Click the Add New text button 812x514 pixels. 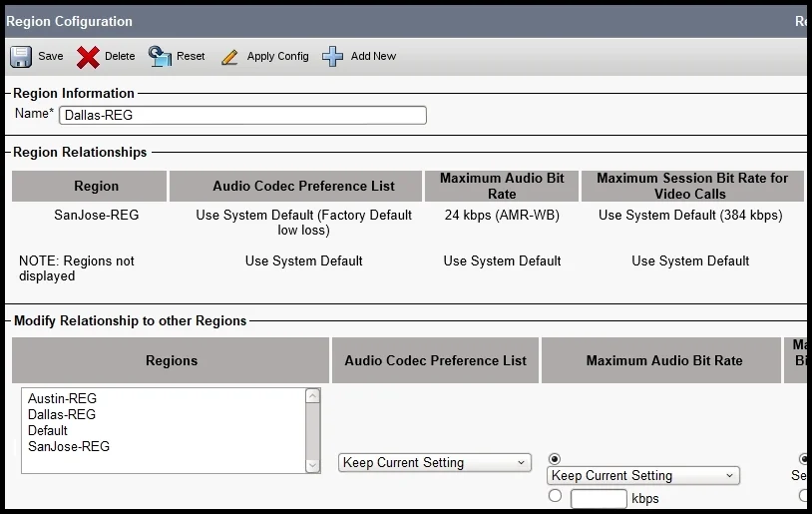coord(373,56)
